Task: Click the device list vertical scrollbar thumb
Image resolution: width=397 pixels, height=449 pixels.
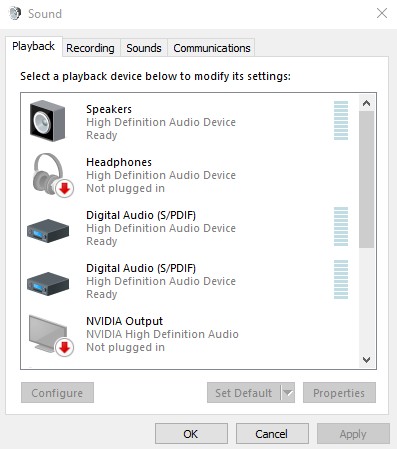Action: tap(366, 180)
